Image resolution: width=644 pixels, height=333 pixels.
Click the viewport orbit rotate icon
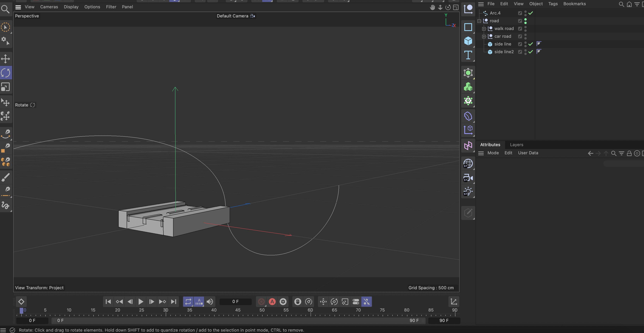[x=448, y=8]
